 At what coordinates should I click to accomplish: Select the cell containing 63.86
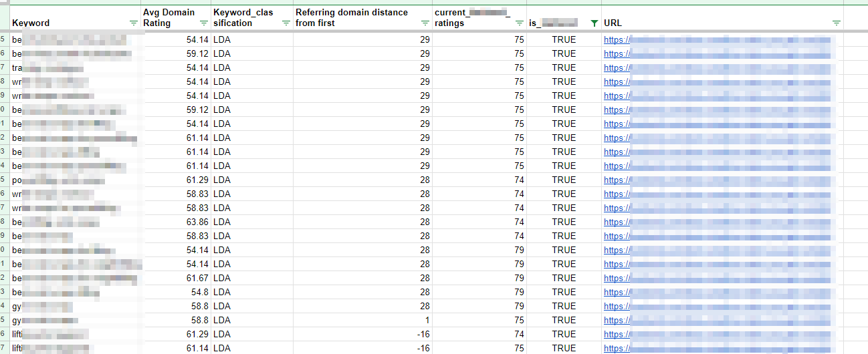coord(176,222)
